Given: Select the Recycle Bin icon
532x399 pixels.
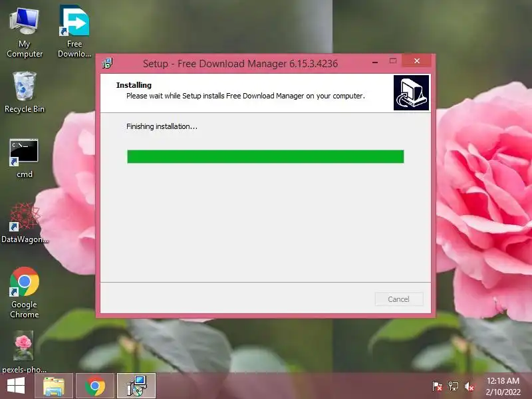Looking at the screenshot, I should (25, 92).
